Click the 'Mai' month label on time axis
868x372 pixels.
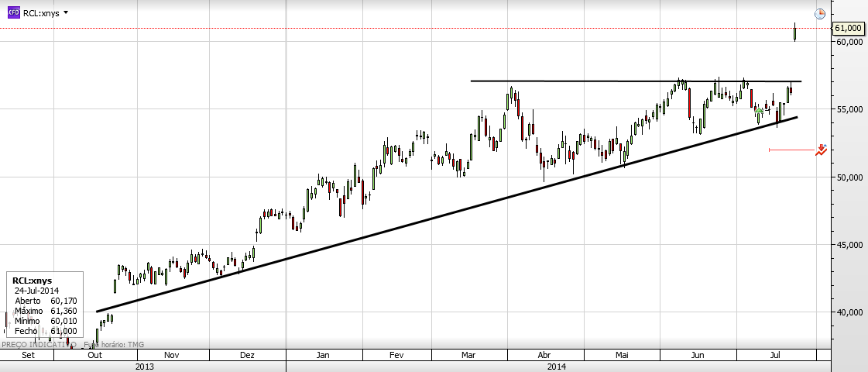pyautogui.click(x=623, y=355)
